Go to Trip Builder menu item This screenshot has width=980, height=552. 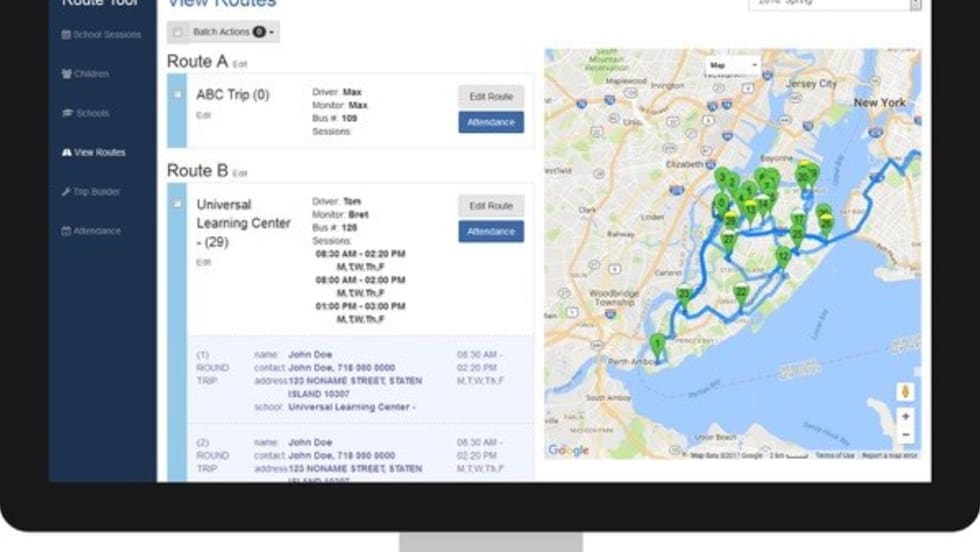point(97,191)
